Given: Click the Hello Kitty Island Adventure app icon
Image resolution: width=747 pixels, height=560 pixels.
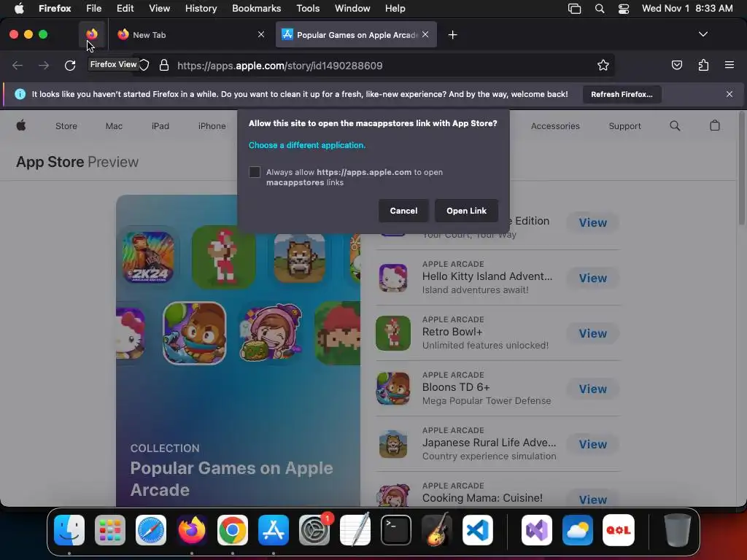Looking at the screenshot, I should [393, 278].
